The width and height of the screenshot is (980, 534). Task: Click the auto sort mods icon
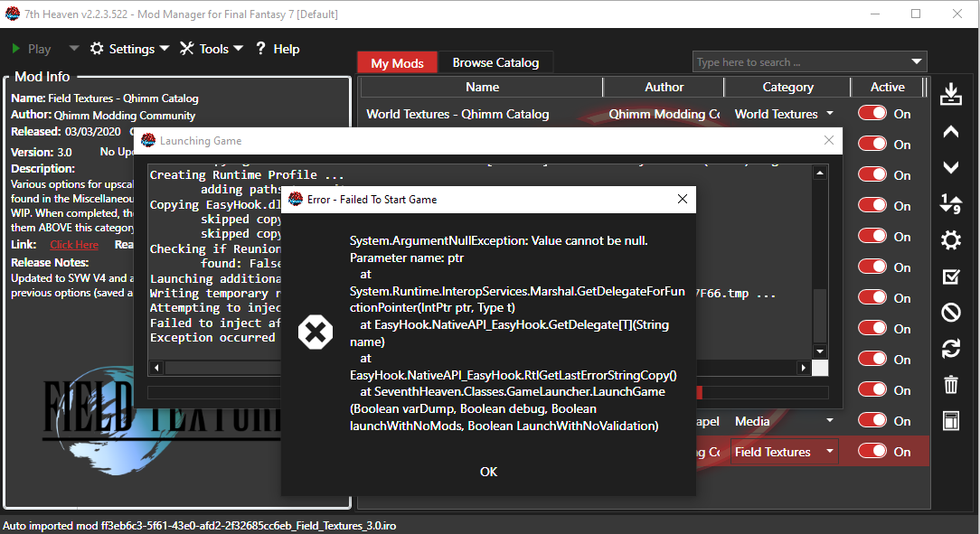[x=951, y=203]
